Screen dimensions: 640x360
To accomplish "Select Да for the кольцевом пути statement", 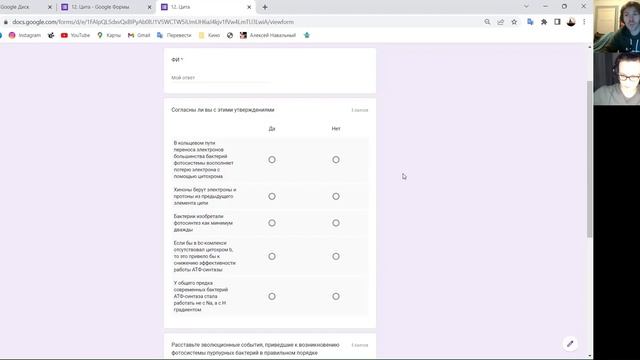I will [272, 160].
